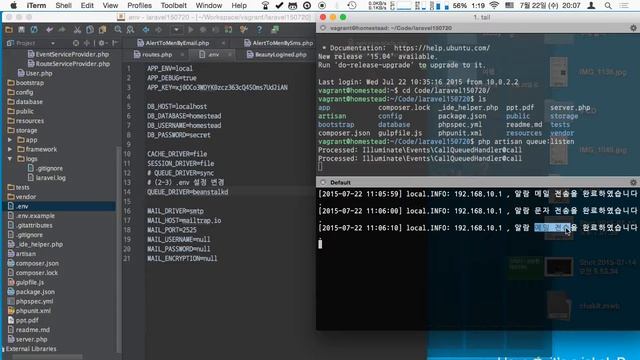Click the ubuntu help URL in terminal
This screenshot has height=360, width=640.
442,48
